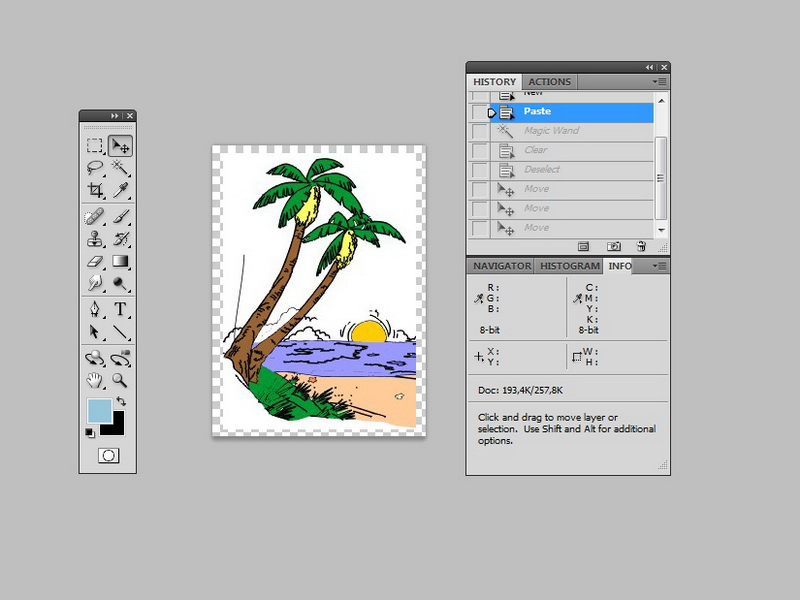800x600 pixels.
Task: Close the History panel group
Action: [664, 67]
